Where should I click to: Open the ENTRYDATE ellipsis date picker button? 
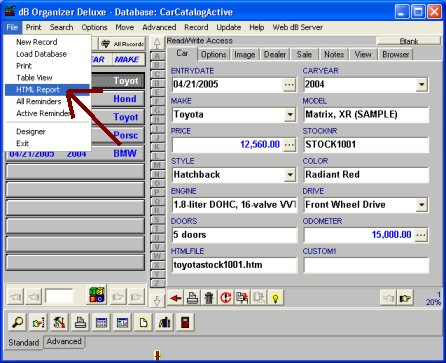289,85
